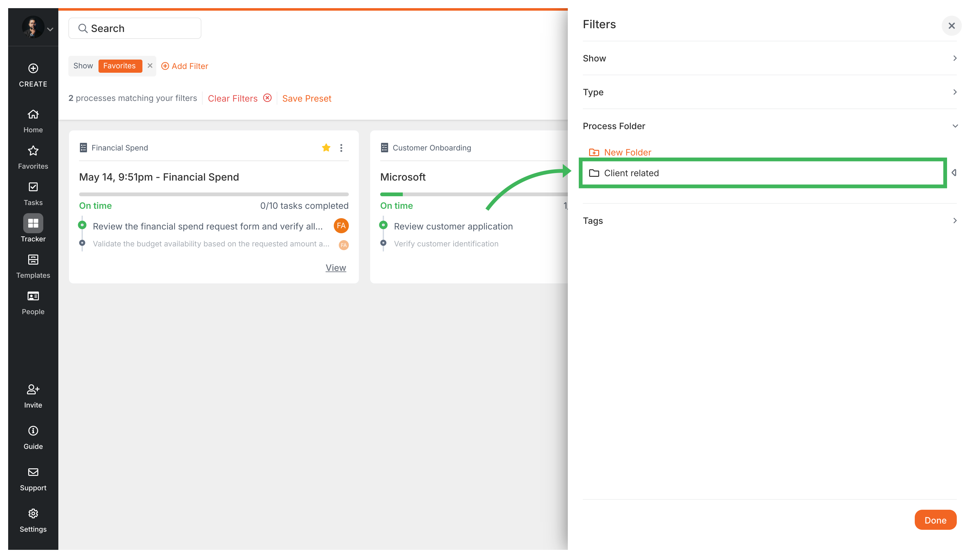Image resolution: width=980 pixels, height=558 pixels.
Task: Select the Tracker icon in the sidebar
Action: pyautogui.click(x=33, y=228)
